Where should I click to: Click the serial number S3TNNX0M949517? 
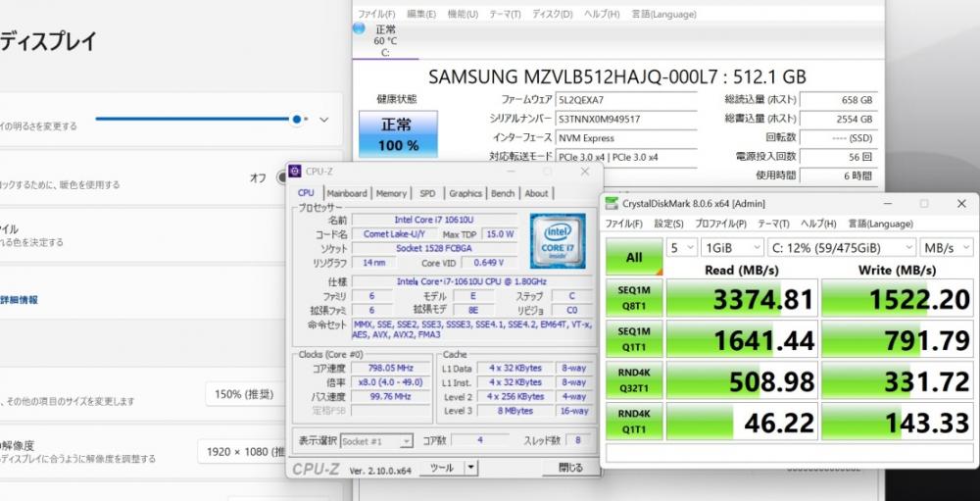coord(625,119)
